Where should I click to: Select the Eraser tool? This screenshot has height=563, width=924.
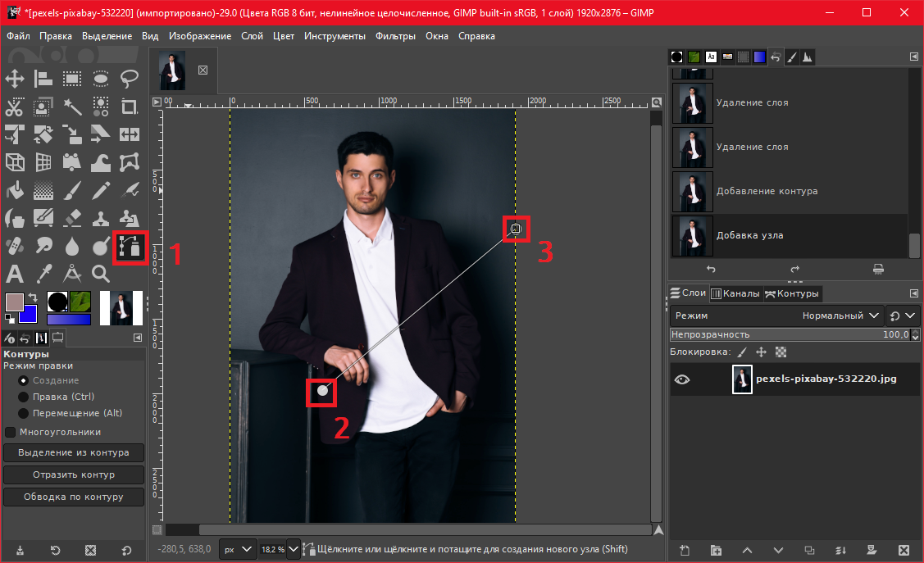72,219
